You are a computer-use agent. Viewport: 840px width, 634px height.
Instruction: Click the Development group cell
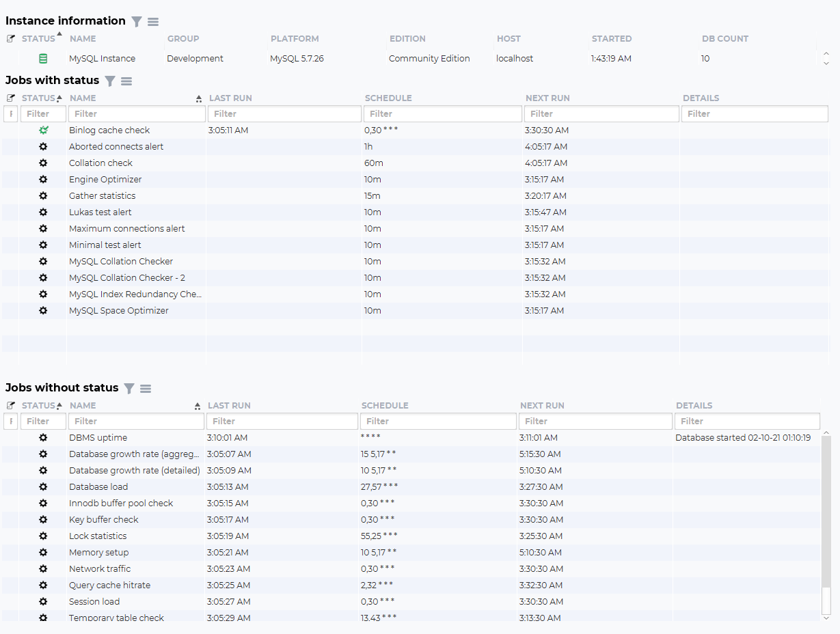[x=195, y=59]
